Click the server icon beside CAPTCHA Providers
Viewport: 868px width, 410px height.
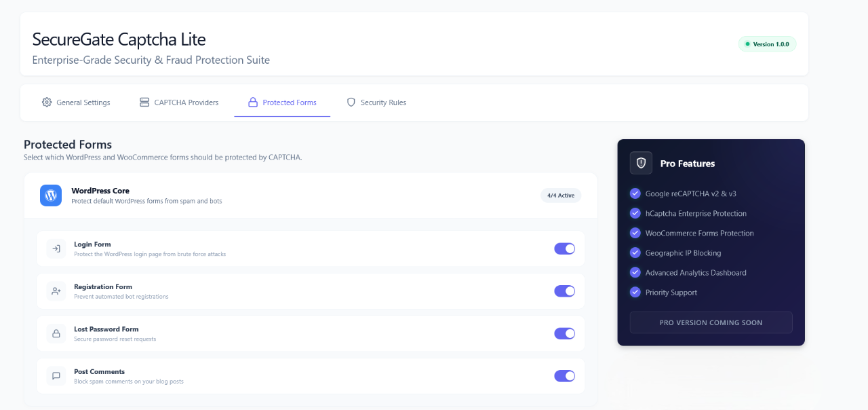[144, 102]
